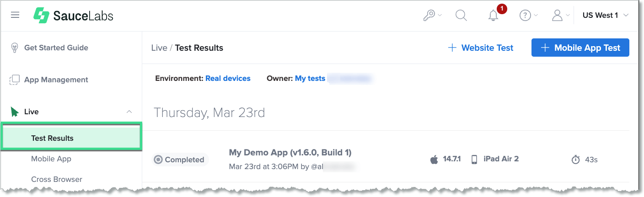
Task: Click the Mobile App Test button
Action: point(580,48)
